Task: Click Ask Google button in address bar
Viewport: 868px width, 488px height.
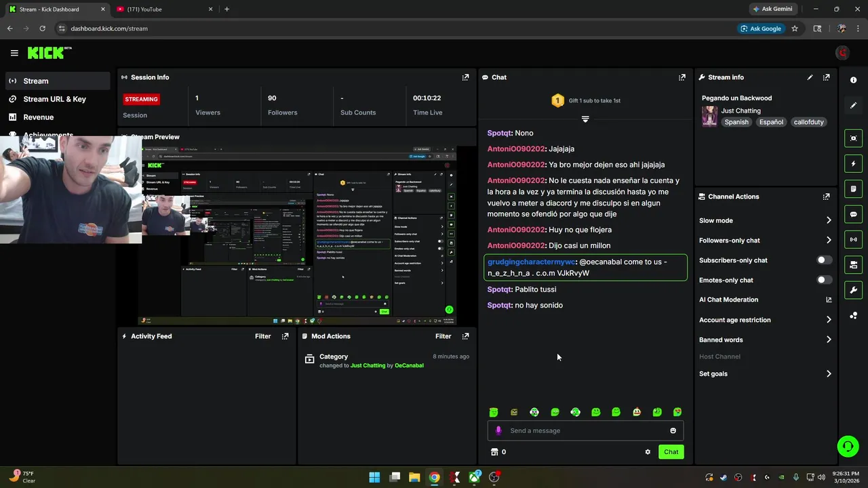Action: click(761, 28)
